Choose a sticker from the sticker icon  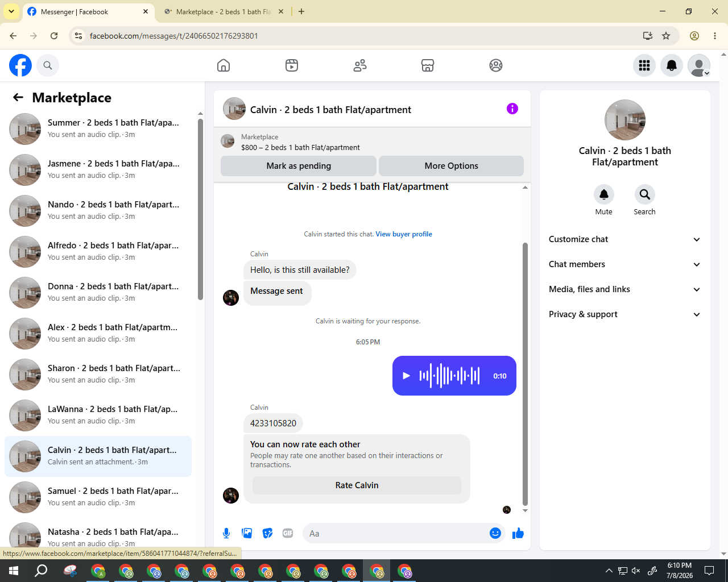267,533
